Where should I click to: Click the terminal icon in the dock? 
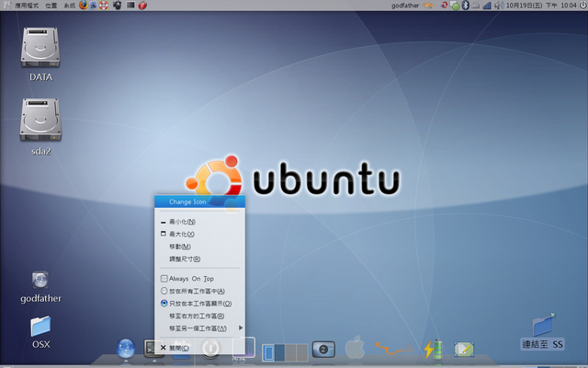pos(150,348)
